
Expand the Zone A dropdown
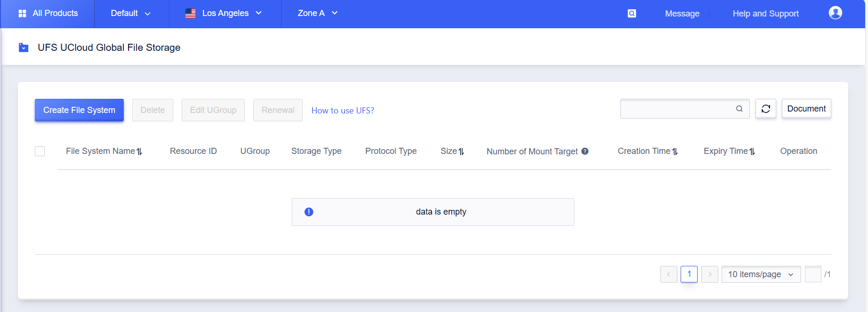[x=318, y=14]
